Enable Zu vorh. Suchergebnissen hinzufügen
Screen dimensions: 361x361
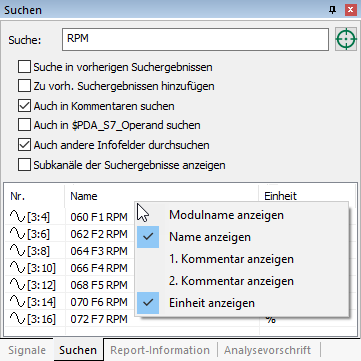(x=24, y=86)
